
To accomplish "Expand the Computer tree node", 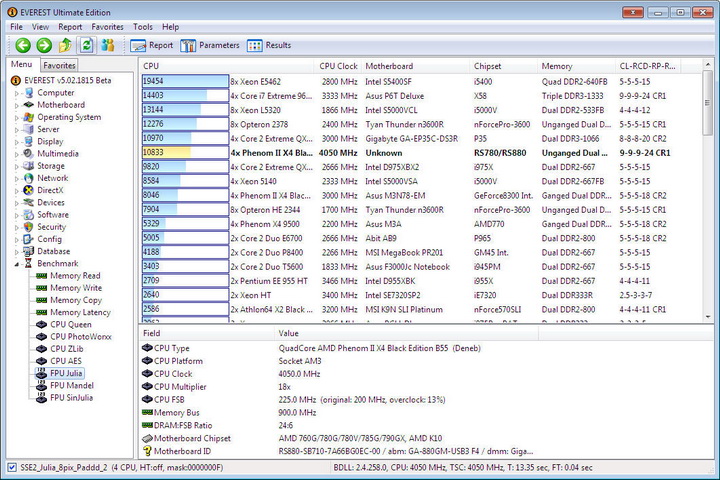I will [17, 93].
